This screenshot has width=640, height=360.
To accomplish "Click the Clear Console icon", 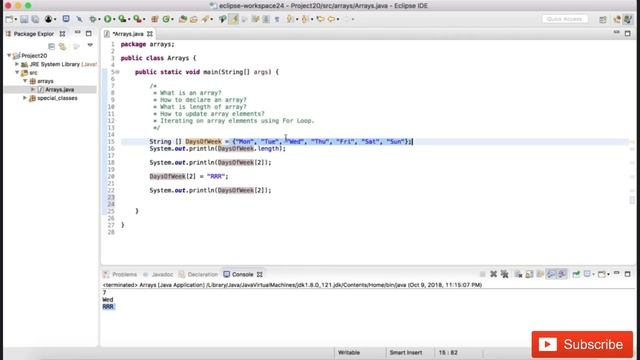I will coord(518,274).
